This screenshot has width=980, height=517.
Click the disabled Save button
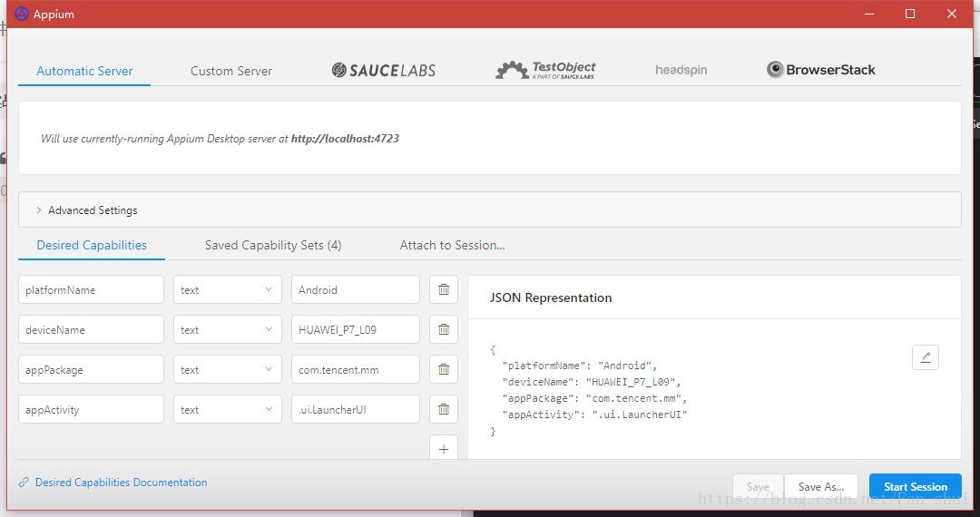[x=758, y=486]
